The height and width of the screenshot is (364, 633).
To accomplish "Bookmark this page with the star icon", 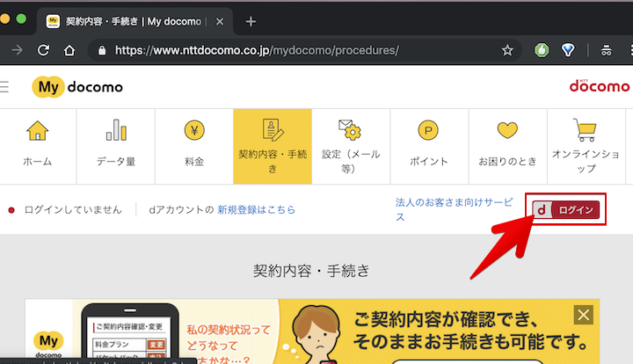I will (x=507, y=50).
